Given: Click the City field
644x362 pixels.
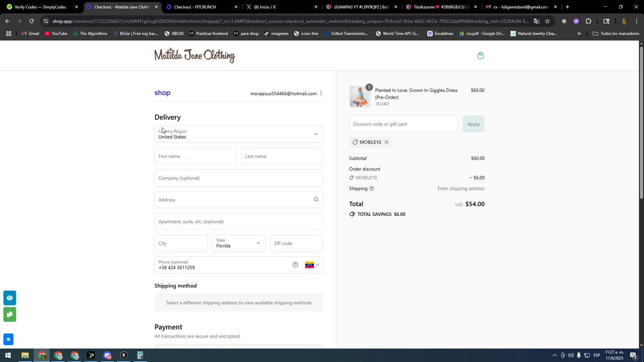Looking at the screenshot, I should click(181, 243).
